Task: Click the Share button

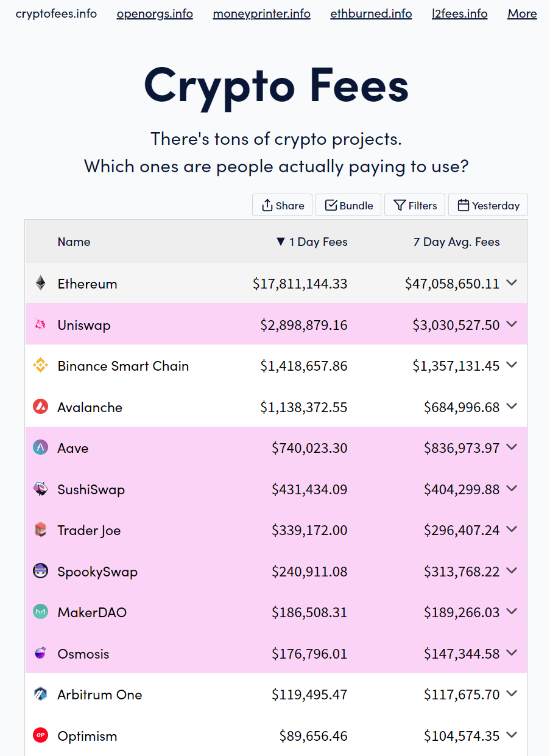Action: point(283,205)
